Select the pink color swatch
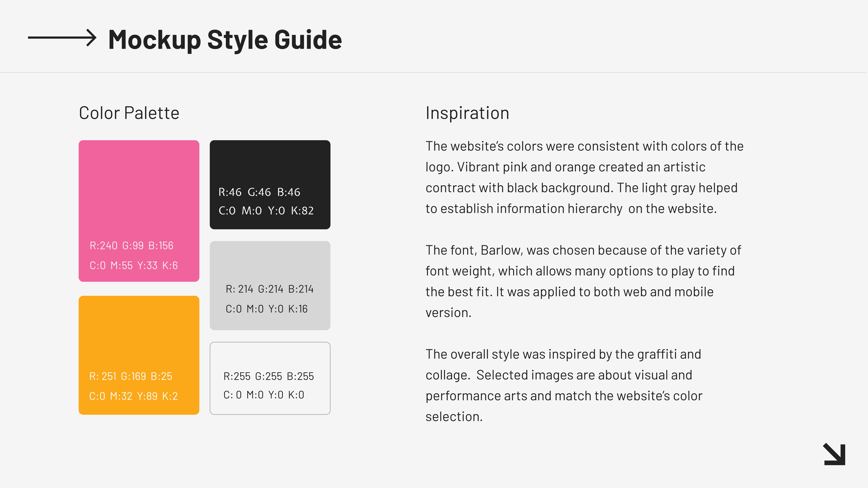This screenshot has height=488, width=868. [x=139, y=211]
